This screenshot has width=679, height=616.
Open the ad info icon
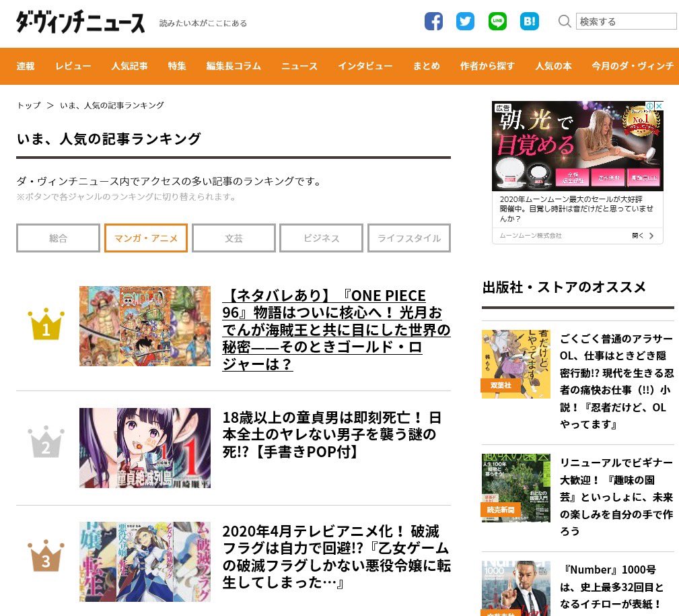(x=650, y=106)
